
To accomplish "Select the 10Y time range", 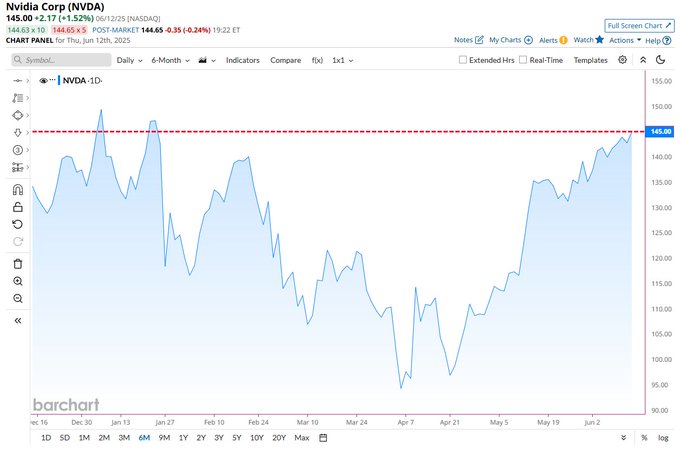I will (257, 438).
